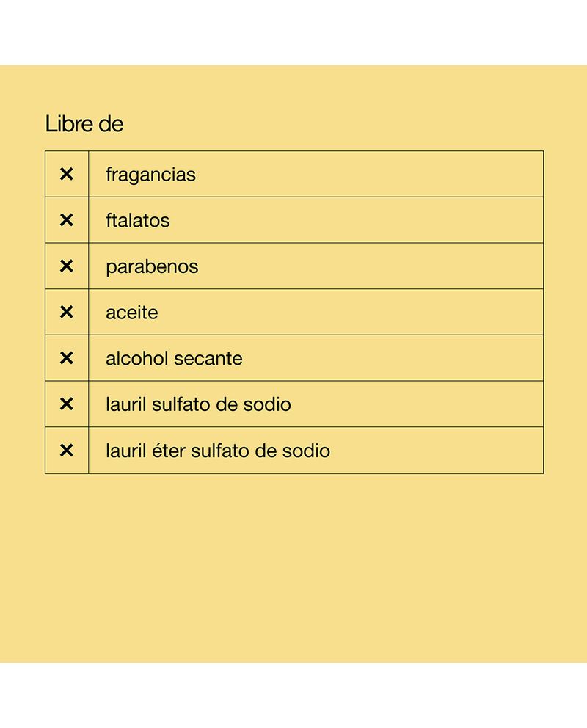Select the 'lauril sulfato de sodio' text

[x=198, y=404]
